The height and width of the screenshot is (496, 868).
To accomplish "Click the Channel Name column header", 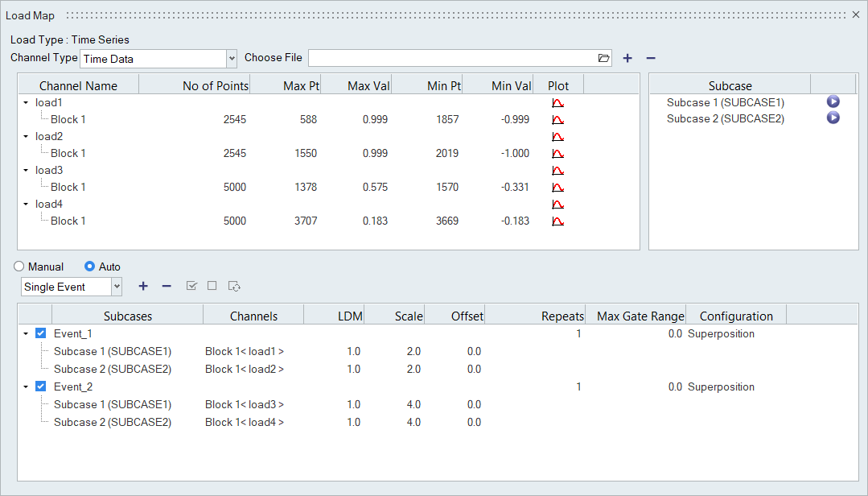I will [x=78, y=85].
